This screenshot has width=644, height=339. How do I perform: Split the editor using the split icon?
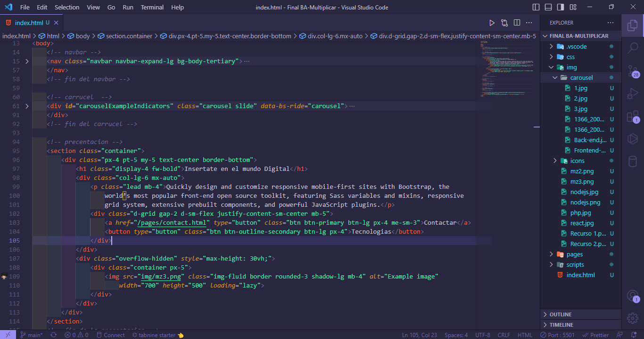click(x=517, y=22)
